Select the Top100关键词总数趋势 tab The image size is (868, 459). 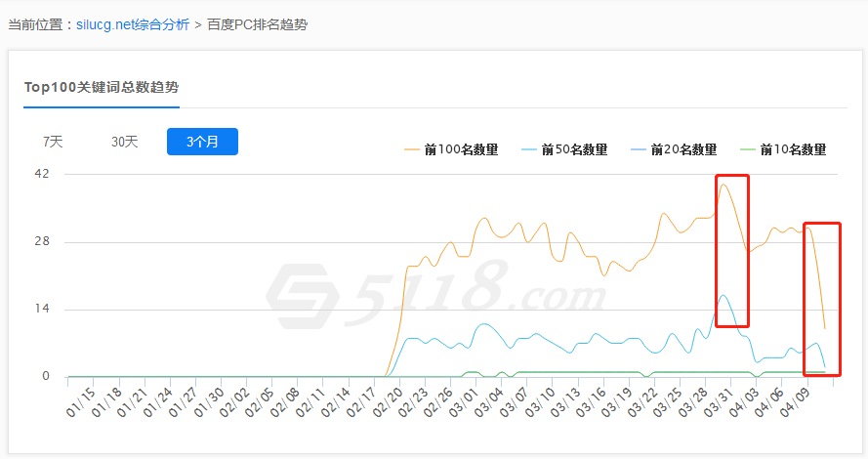tap(102, 87)
